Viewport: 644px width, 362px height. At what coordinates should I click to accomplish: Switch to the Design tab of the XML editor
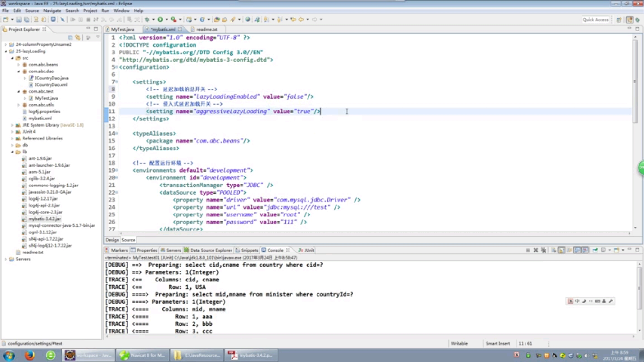pos(112,240)
